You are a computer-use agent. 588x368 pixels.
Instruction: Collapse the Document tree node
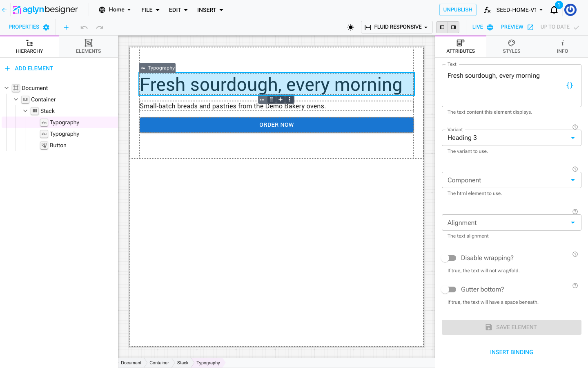(x=7, y=88)
